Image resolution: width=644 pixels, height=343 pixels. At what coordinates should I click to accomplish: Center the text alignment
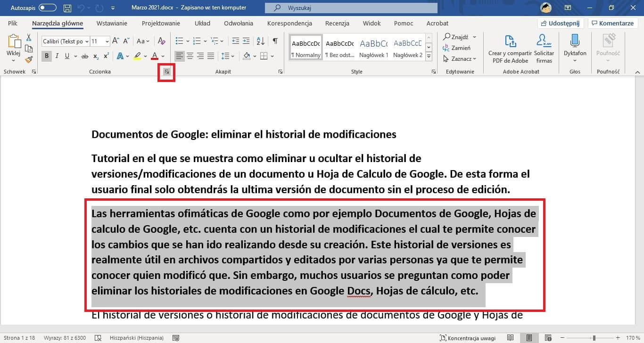(190, 56)
